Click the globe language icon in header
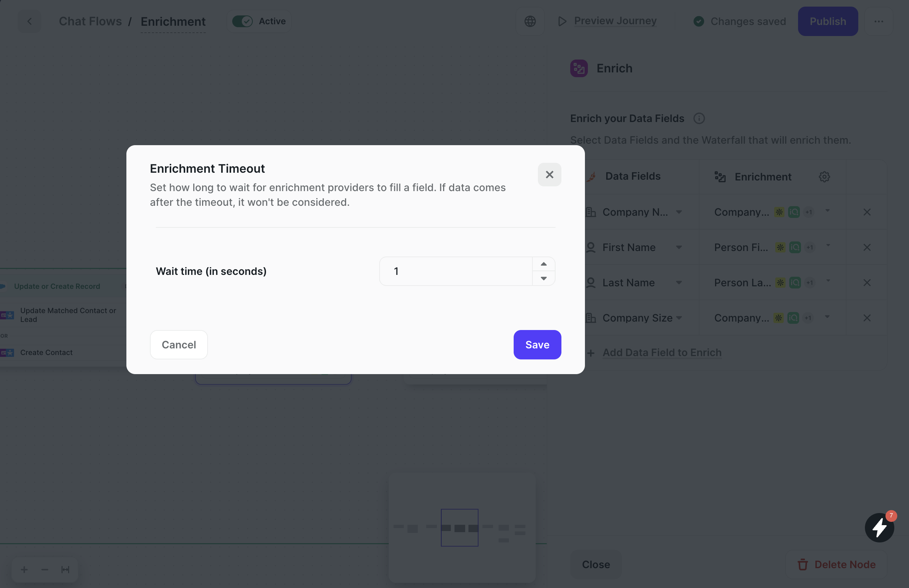Screen dimensions: 909x588 point(530,21)
